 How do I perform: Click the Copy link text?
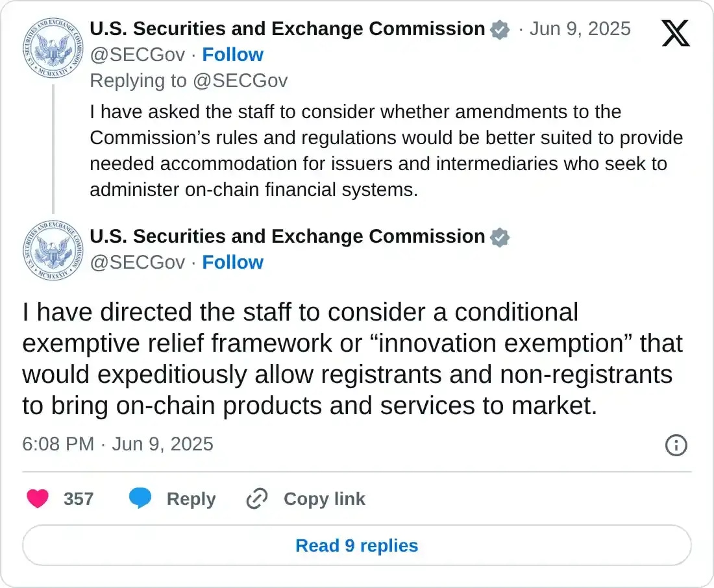click(324, 498)
